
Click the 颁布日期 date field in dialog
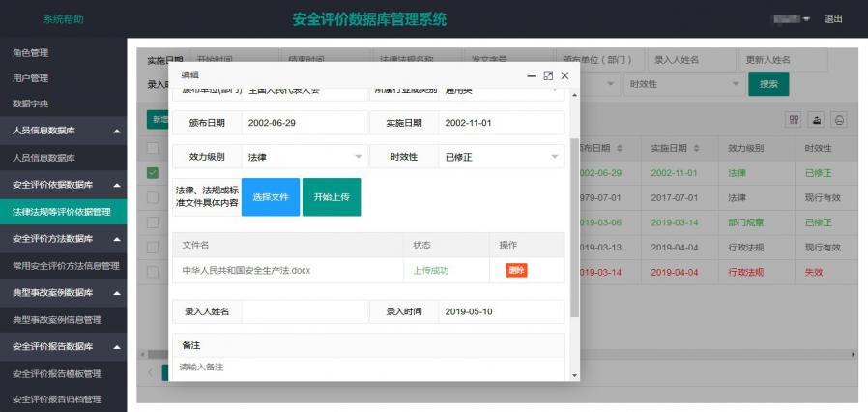(304, 124)
